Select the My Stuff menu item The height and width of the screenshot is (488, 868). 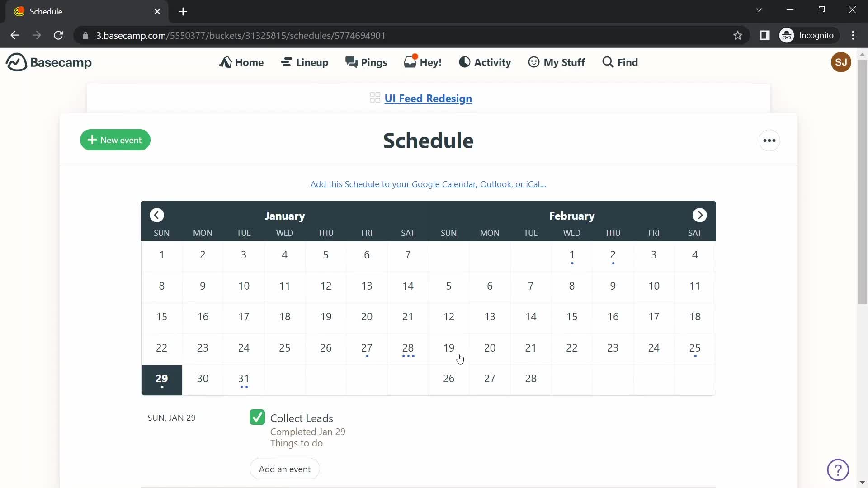556,62
